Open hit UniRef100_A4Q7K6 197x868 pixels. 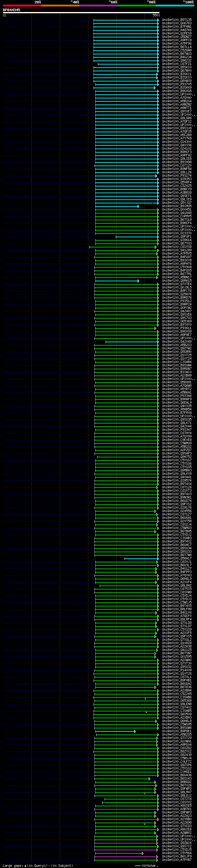click(177, 30)
